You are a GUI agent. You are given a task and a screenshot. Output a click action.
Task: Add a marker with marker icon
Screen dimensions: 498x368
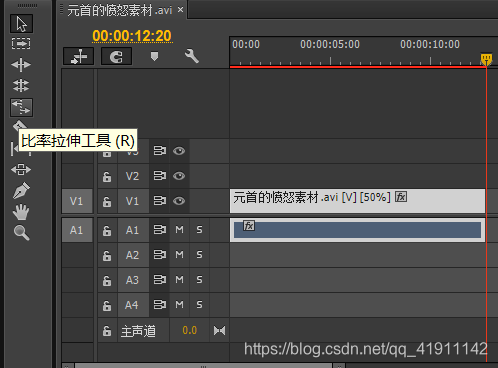[154, 56]
